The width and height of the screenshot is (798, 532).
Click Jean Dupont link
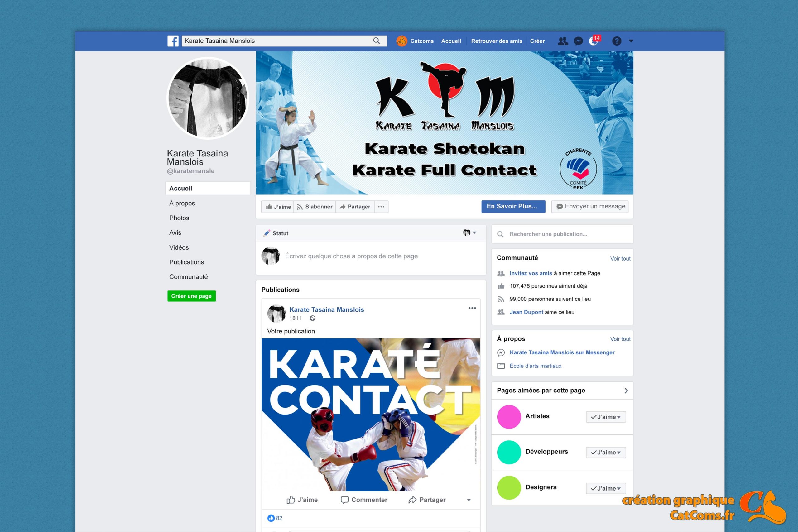pos(526,312)
